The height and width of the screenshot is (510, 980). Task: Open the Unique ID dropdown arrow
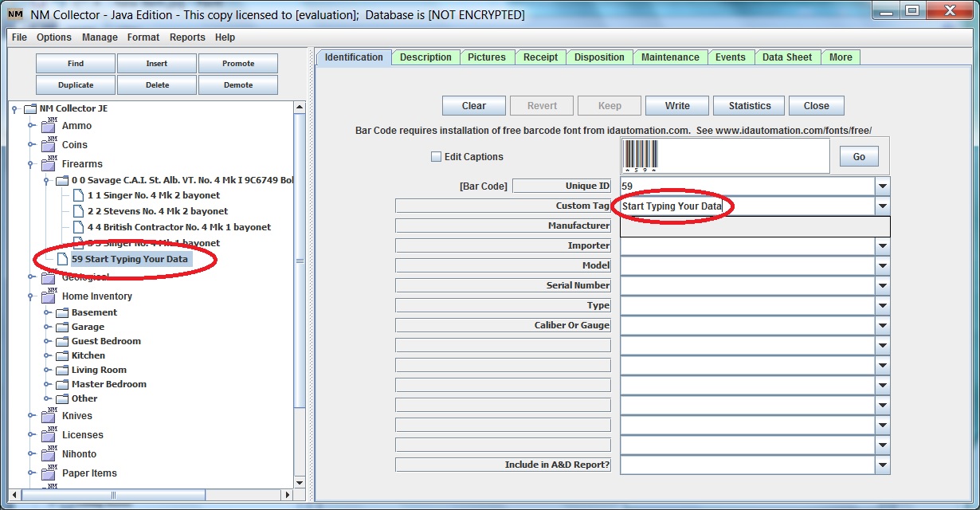882,186
